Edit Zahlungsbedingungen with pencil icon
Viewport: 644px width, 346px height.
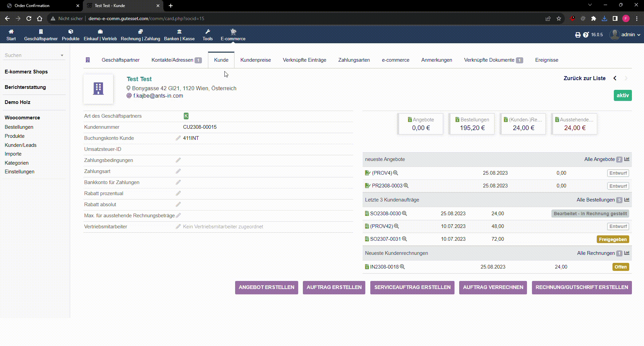[178, 160]
